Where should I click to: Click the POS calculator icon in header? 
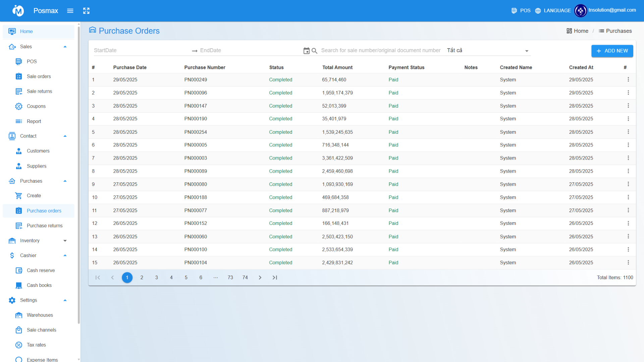pyautogui.click(x=514, y=11)
